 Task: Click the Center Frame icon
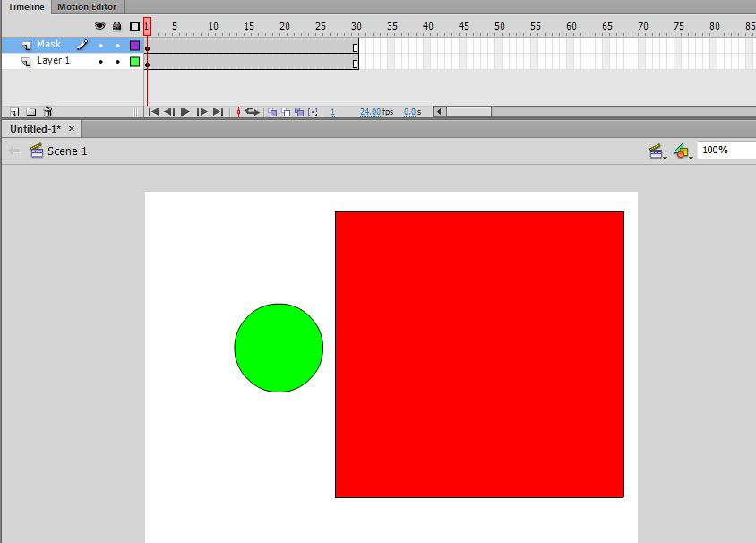pyautogui.click(x=238, y=112)
